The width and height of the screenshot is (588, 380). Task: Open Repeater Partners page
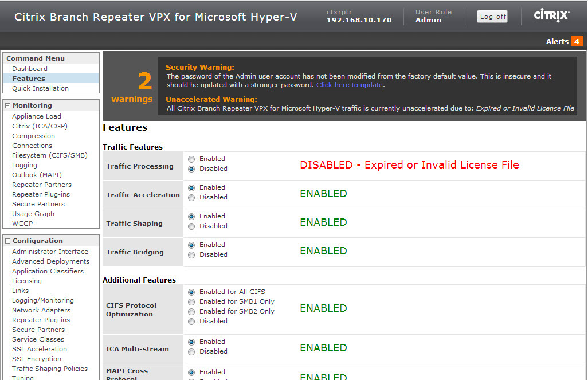coord(42,185)
